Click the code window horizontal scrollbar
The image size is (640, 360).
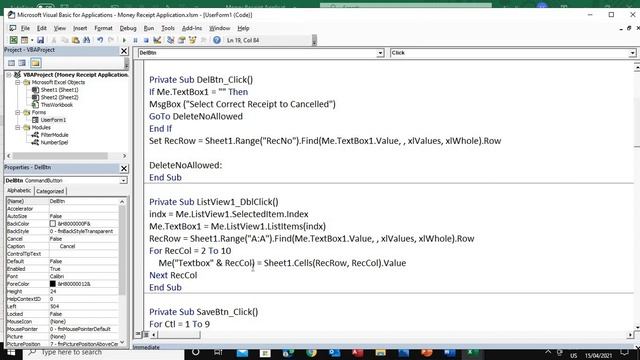179,335
